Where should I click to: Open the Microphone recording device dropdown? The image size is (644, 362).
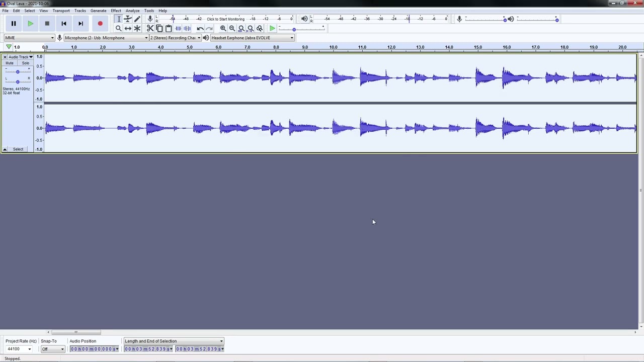106,38
